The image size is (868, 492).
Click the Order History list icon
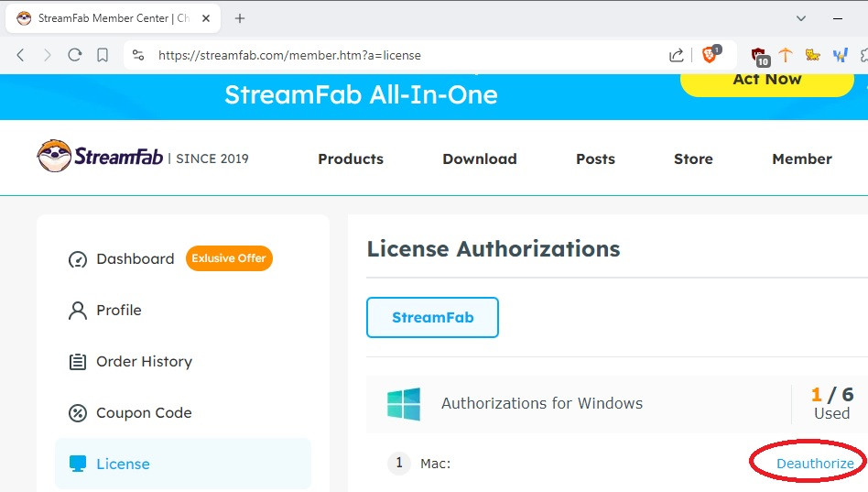(78, 362)
